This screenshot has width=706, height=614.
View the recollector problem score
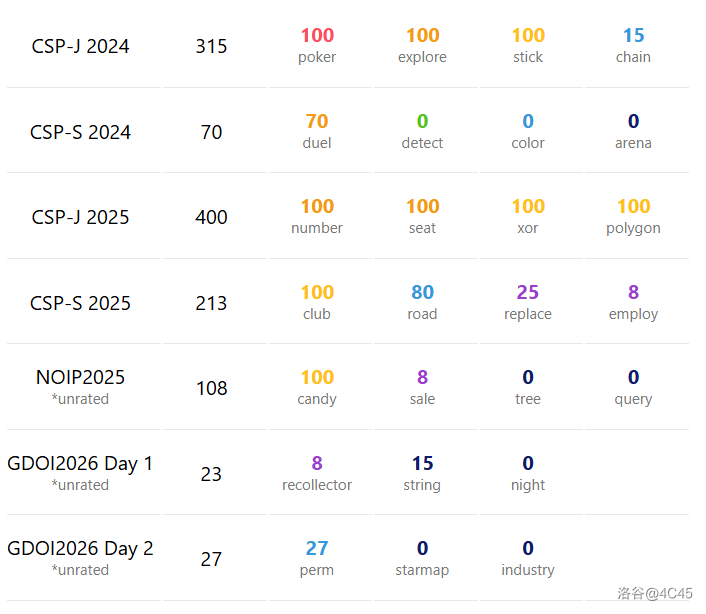(317, 464)
